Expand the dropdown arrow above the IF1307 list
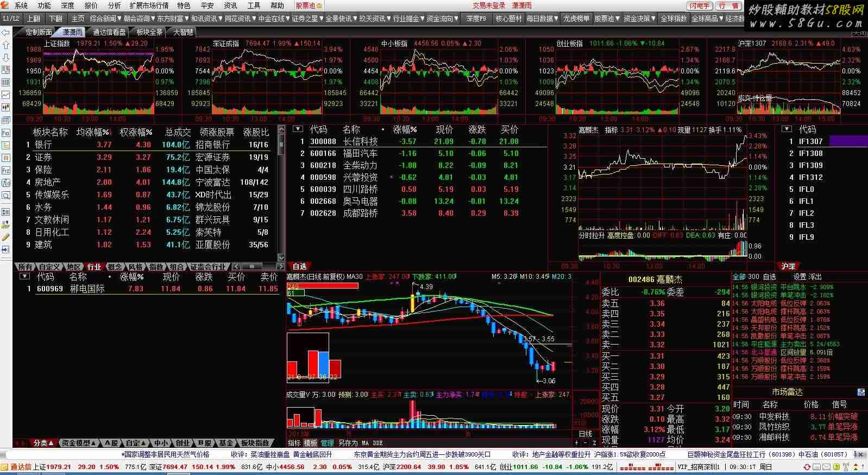868x475 pixels. tap(787, 129)
